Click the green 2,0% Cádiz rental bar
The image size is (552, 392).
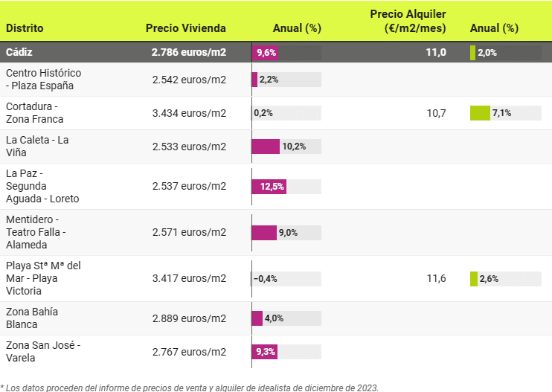472,53
